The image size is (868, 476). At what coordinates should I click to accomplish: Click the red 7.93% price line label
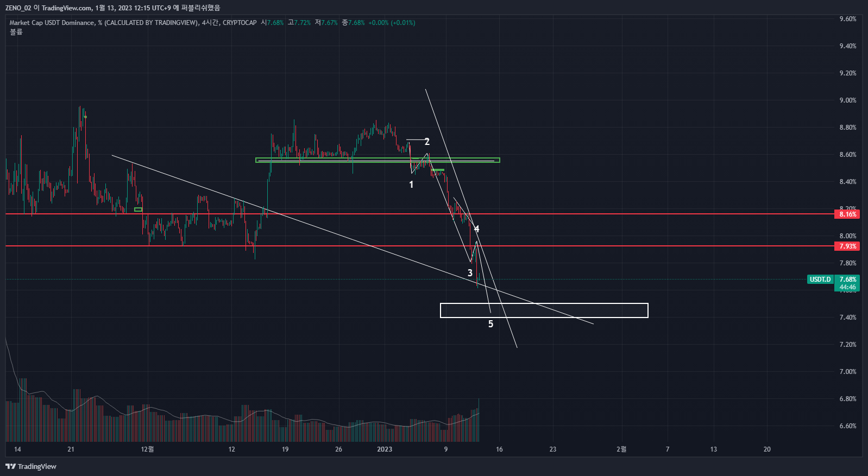[x=847, y=246]
